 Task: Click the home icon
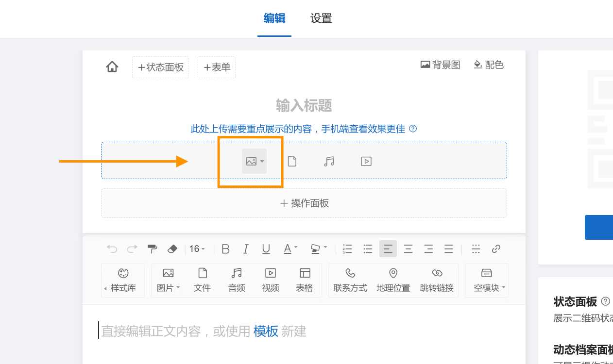pos(112,67)
